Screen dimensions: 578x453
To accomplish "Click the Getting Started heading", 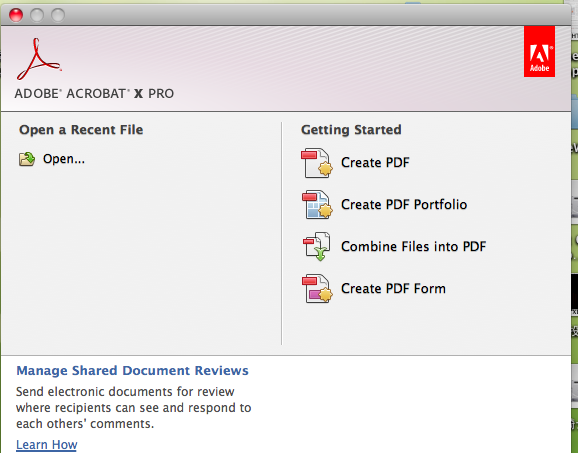I will [351, 130].
